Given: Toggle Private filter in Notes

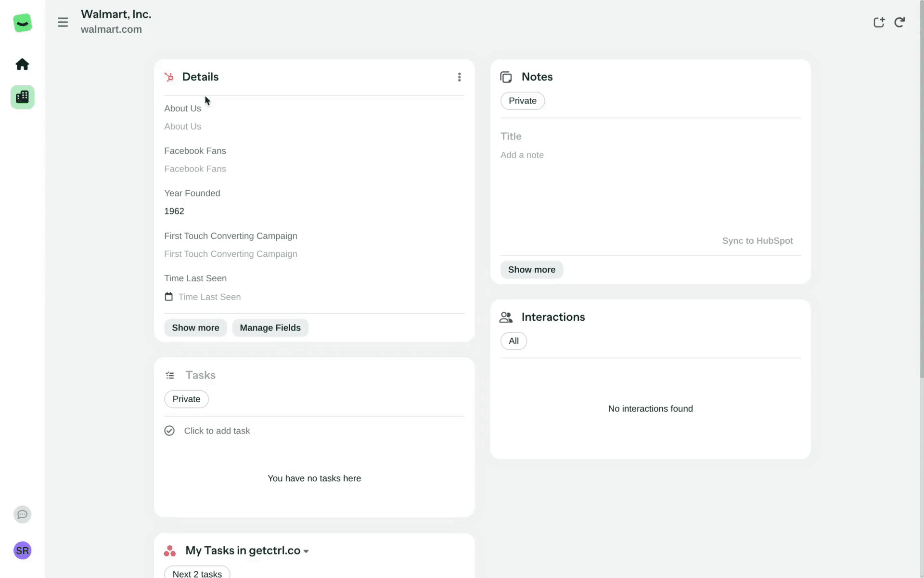Looking at the screenshot, I should (x=522, y=101).
